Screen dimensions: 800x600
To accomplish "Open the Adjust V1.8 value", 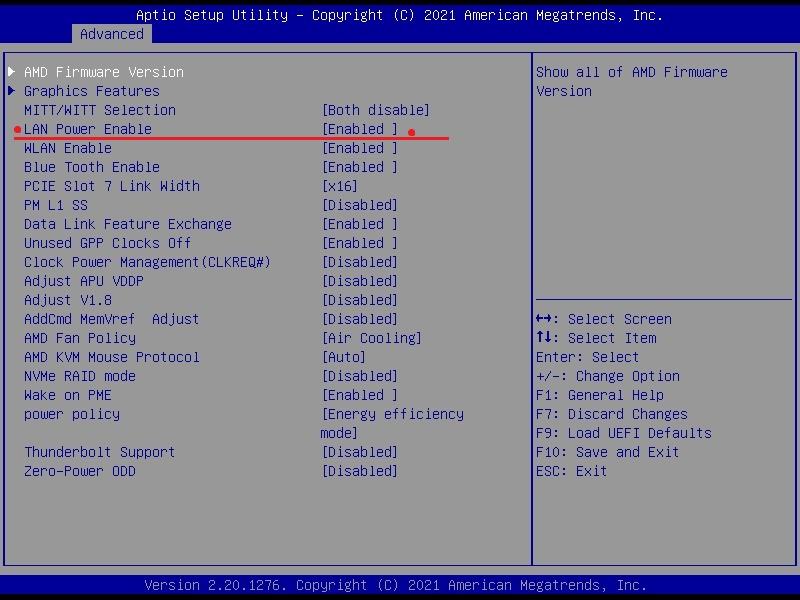I will click(x=360, y=300).
